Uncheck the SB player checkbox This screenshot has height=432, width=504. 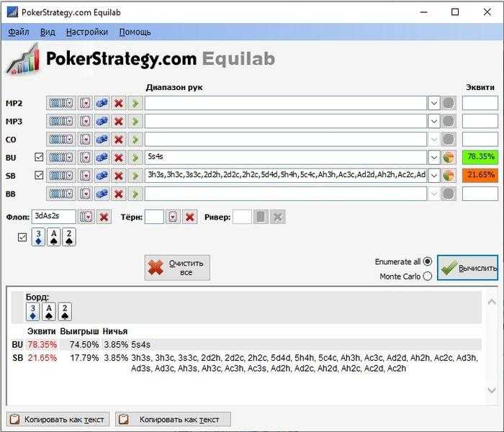click(x=39, y=175)
